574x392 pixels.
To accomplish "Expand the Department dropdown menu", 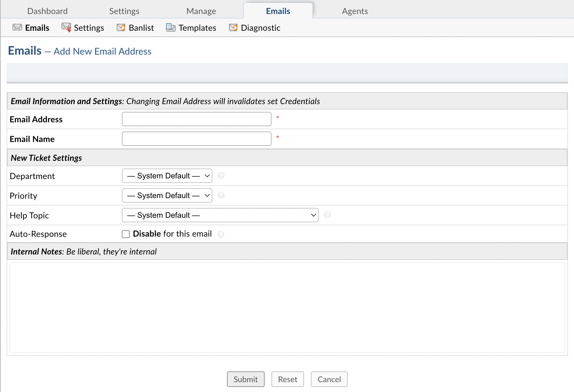I will coord(168,175).
